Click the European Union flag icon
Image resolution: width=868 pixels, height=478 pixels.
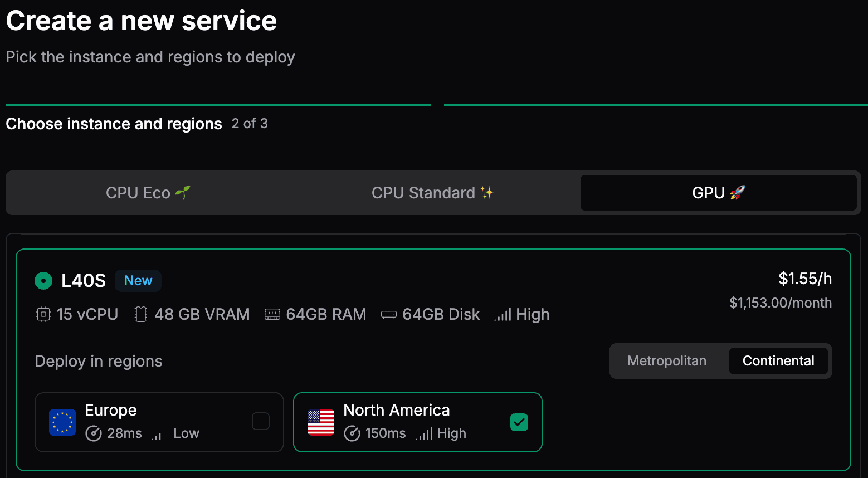(62, 422)
